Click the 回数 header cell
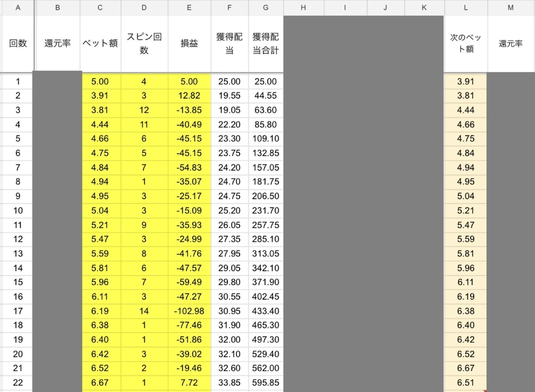Image resolution: width=535 pixels, height=392 pixels. click(x=18, y=43)
